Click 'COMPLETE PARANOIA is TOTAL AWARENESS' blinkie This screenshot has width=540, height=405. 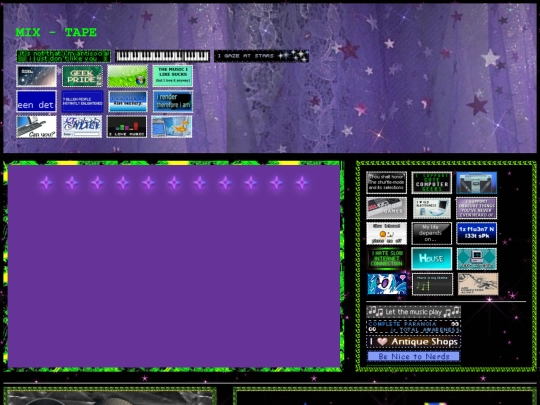coord(414,327)
